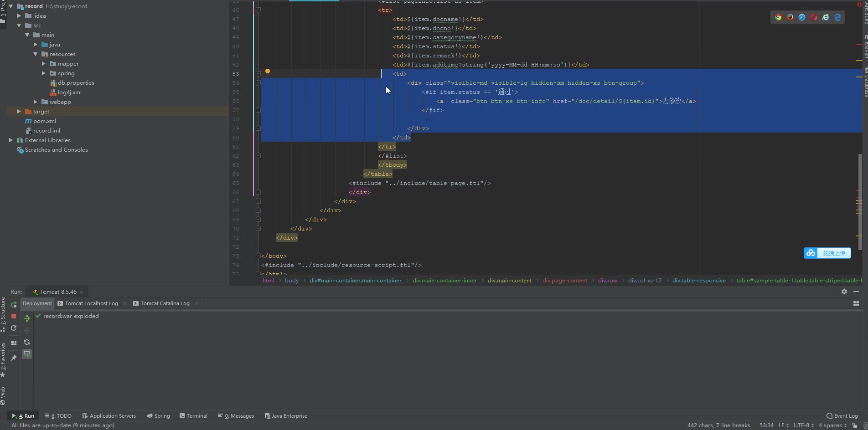Open the Maven side tool window
868x430 pixels.
(x=865, y=47)
